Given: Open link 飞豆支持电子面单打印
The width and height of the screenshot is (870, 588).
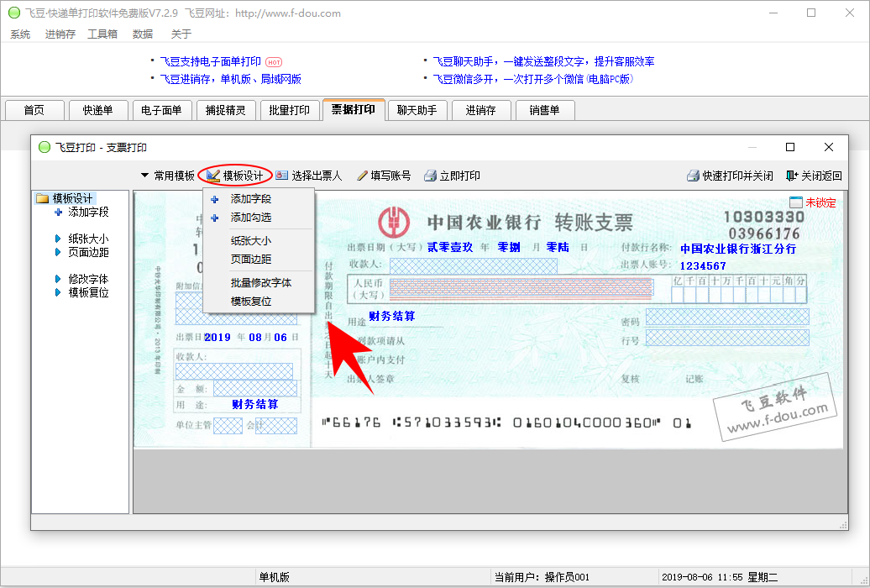Looking at the screenshot, I should (x=210, y=61).
